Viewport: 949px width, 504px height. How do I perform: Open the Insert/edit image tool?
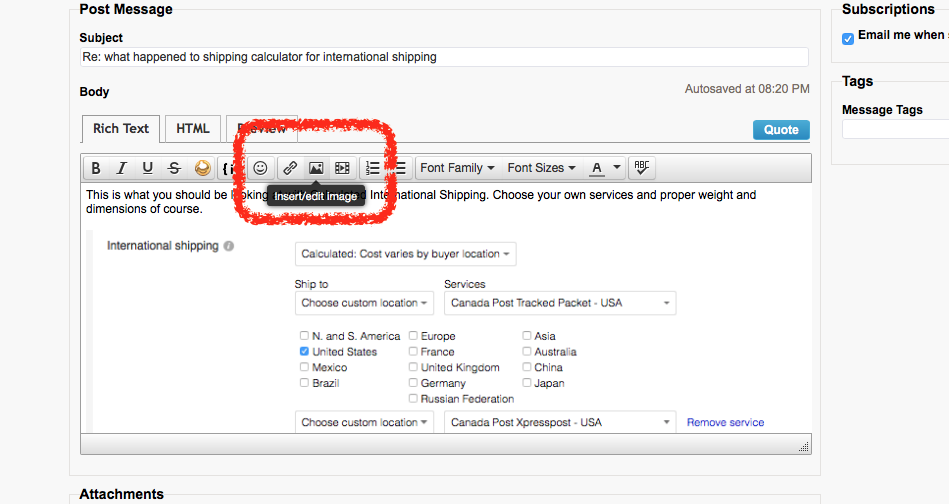(x=316, y=168)
